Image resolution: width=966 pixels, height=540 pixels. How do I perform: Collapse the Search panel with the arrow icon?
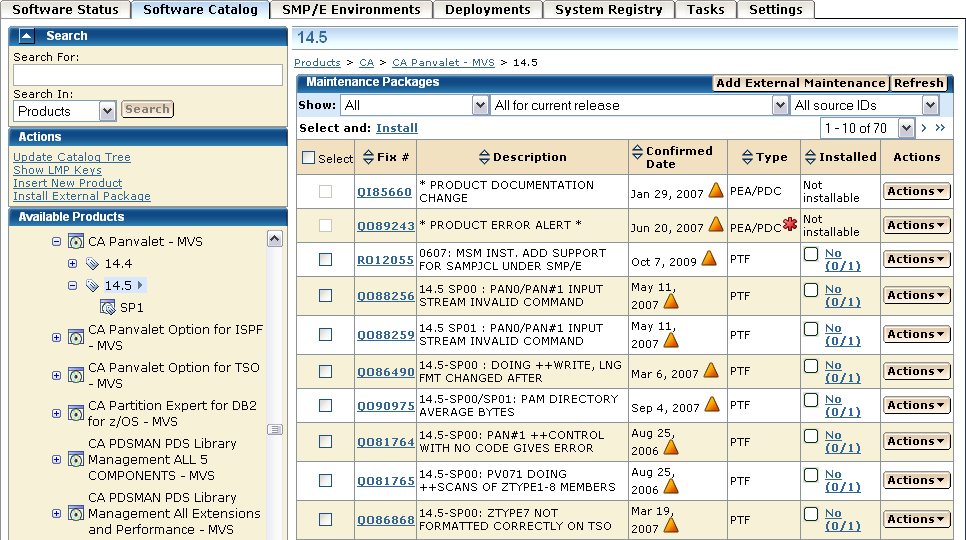27,36
